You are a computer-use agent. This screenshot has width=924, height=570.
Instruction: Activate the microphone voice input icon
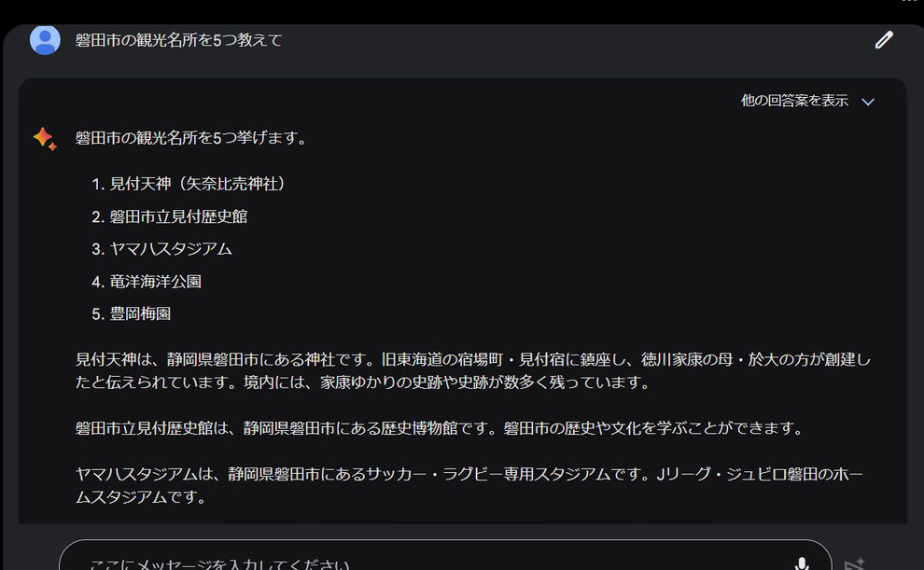click(802, 564)
